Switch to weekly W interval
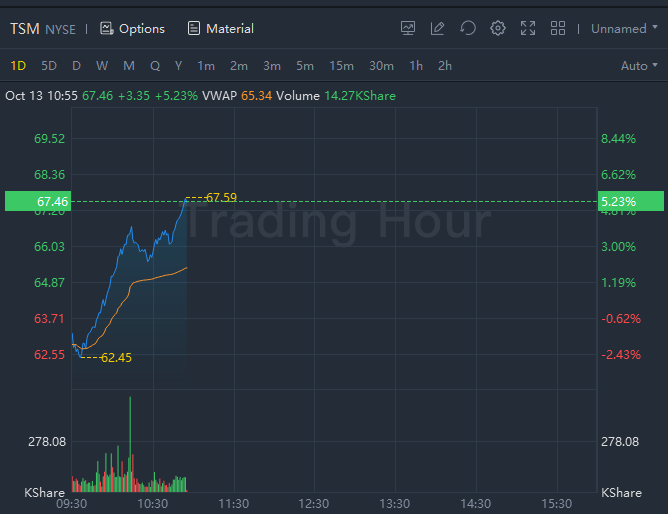This screenshot has height=514, width=668. (102, 66)
